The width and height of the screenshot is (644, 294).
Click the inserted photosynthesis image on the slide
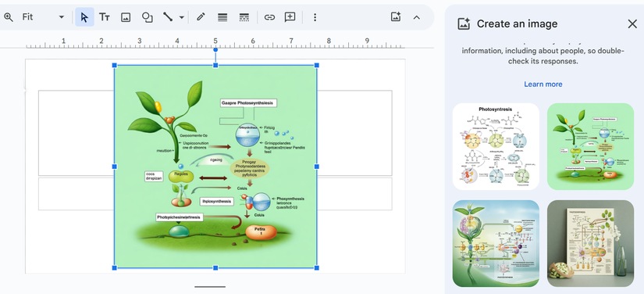pos(215,167)
